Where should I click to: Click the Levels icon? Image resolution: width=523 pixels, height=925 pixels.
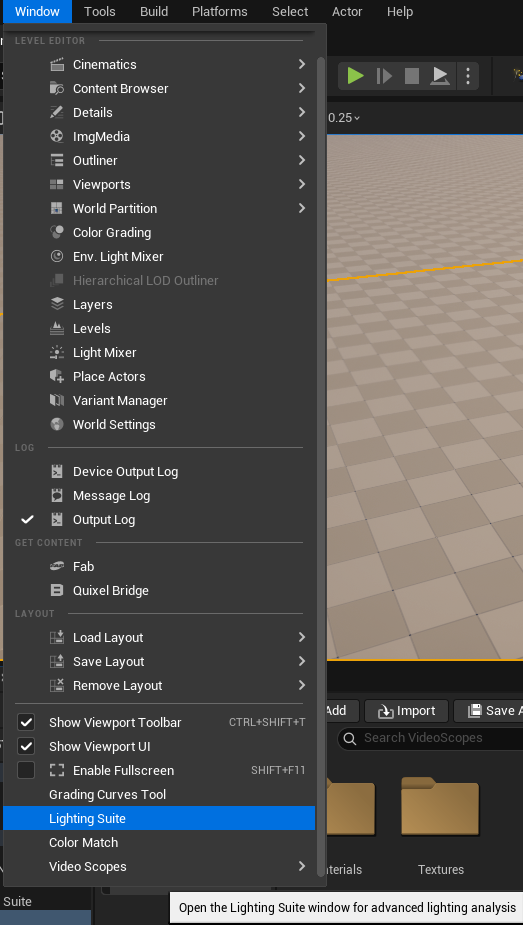(57, 329)
